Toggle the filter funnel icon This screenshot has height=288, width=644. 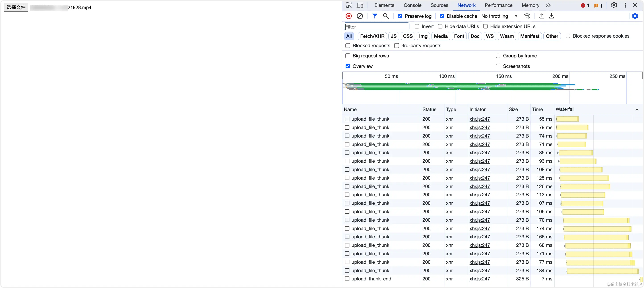coord(374,16)
